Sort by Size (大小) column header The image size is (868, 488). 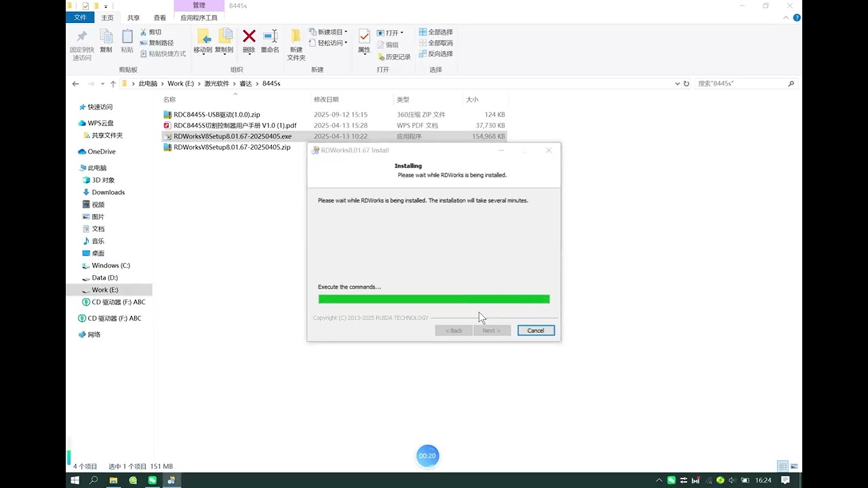tap(472, 100)
